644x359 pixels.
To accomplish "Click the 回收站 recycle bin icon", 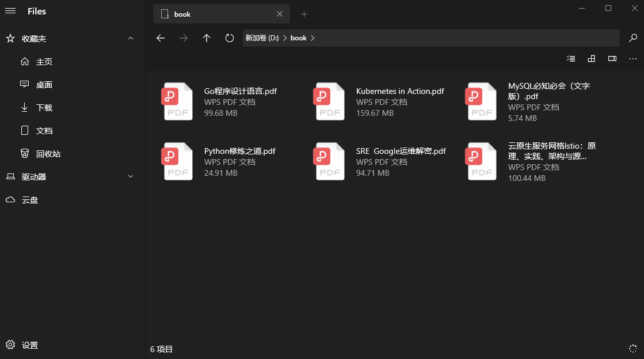I will [25, 153].
